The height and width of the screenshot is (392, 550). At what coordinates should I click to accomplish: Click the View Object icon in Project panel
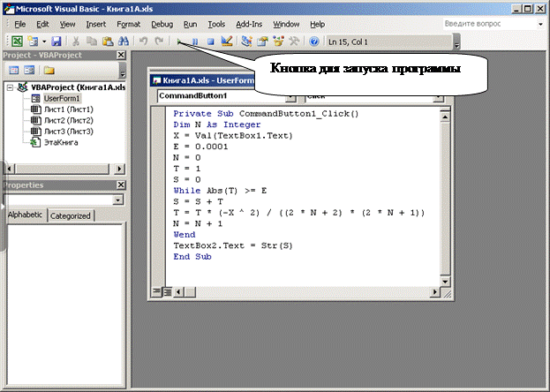point(29,70)
